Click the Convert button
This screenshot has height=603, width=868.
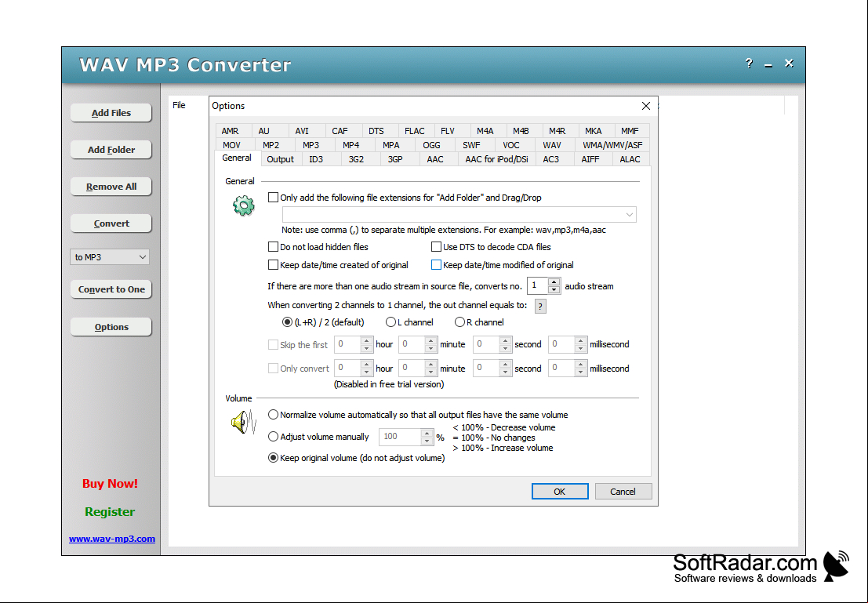(x=111, y=223)
